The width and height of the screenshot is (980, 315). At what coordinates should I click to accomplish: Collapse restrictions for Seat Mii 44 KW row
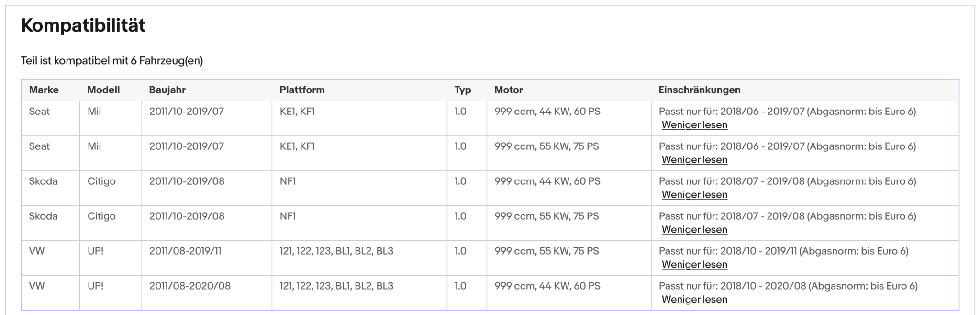694,125
